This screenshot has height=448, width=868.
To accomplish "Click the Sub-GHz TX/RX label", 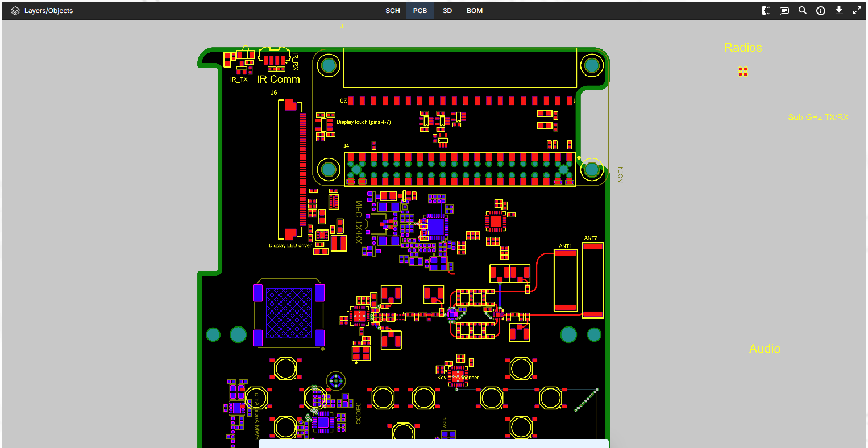I will pos(818,118).
